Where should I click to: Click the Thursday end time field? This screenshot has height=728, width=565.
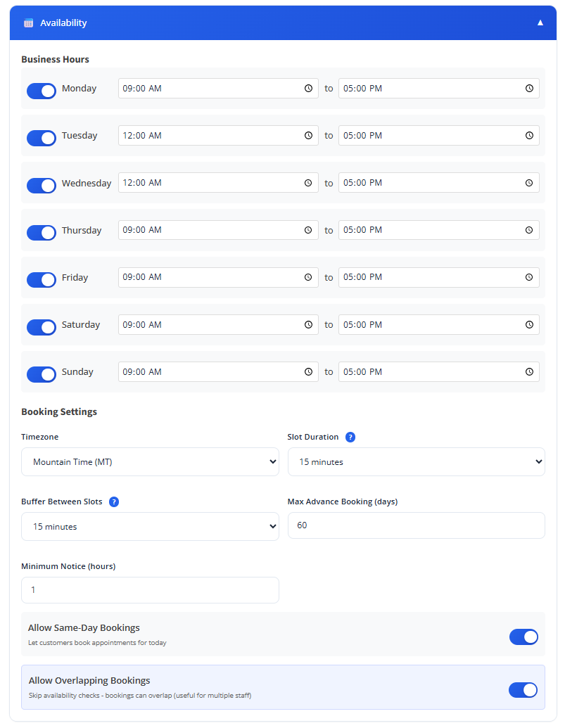[x=429, y=230]
